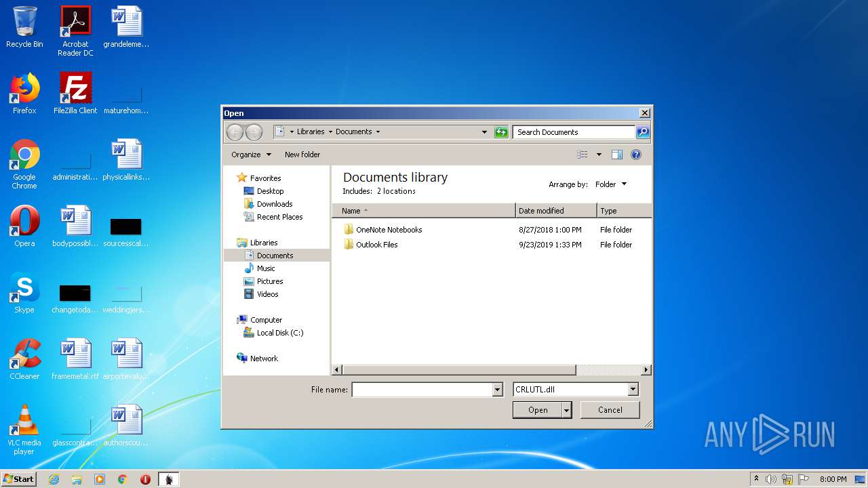This screenshot has height=488, width=868.
Task: Open Opera desktop shortcut
Action: (x=24, y=226)
